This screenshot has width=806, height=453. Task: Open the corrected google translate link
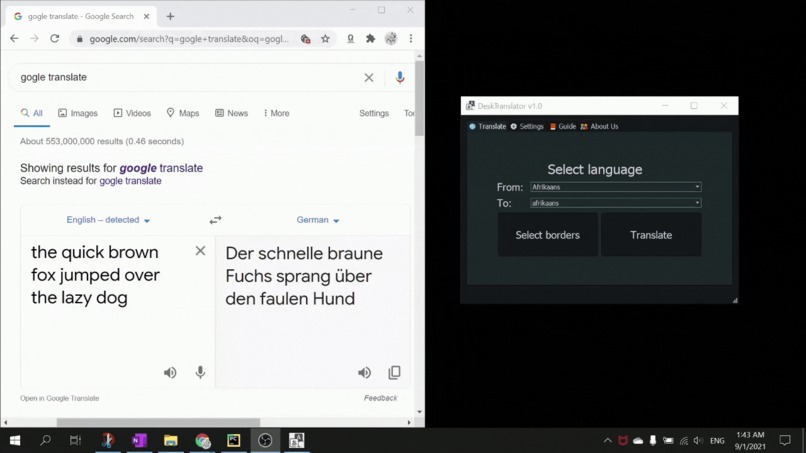[x=161, y=168]
